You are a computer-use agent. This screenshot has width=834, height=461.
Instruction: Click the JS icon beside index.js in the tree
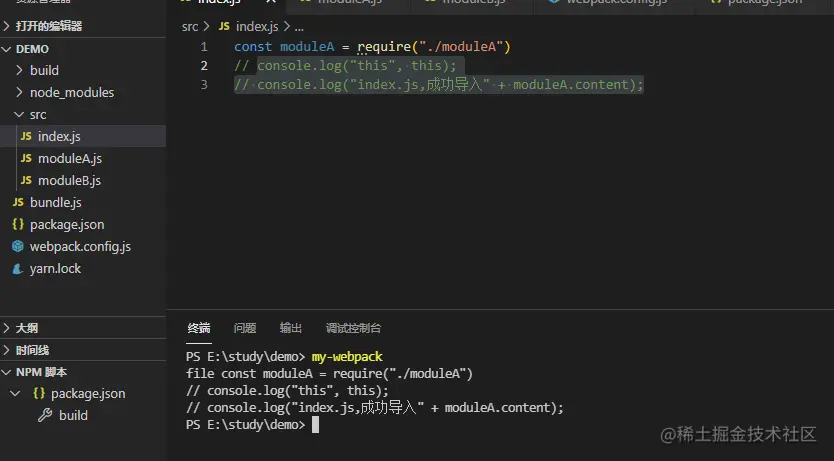click(x=26, y=136)
